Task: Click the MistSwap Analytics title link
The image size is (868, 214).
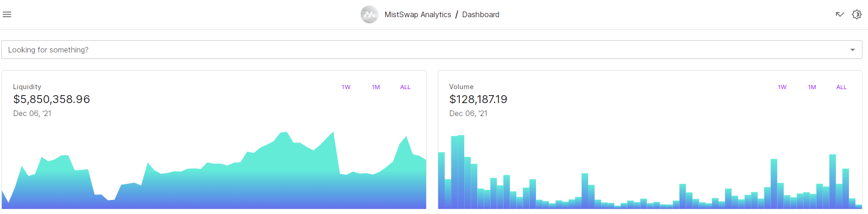Action: [x=418, y=14]
